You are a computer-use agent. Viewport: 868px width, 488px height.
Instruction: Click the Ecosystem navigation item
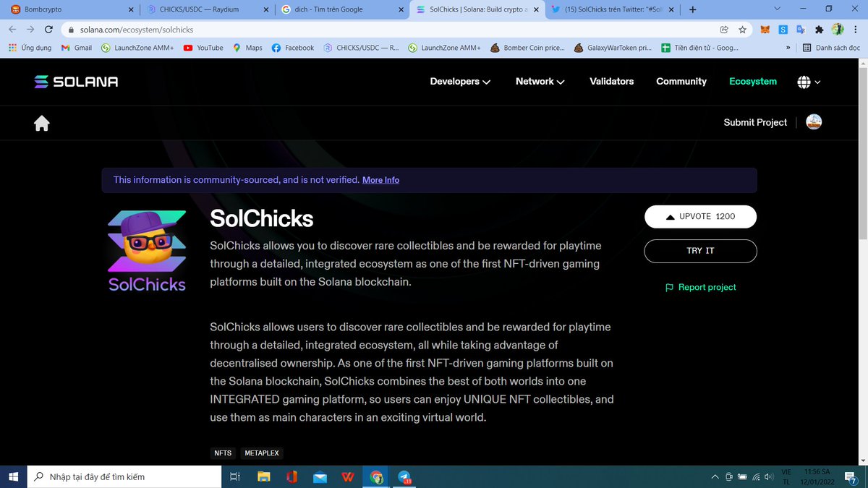753,82
